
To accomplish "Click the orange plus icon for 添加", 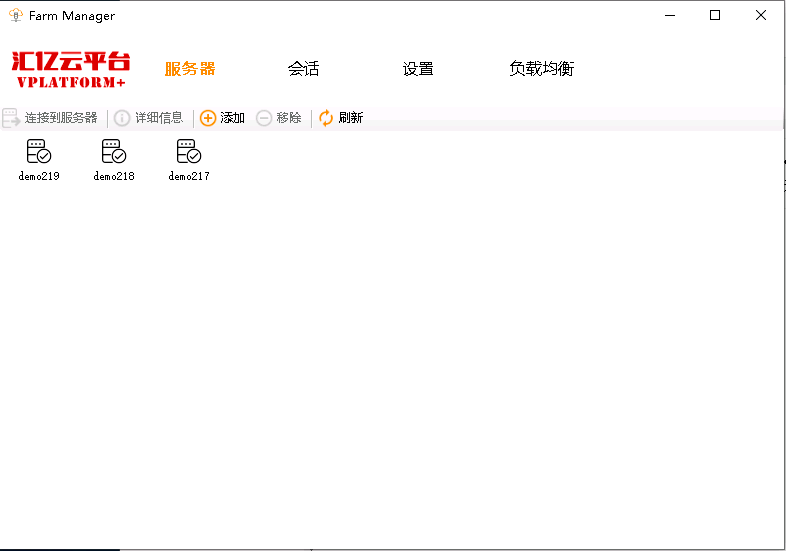I will [x=208, y=118].
